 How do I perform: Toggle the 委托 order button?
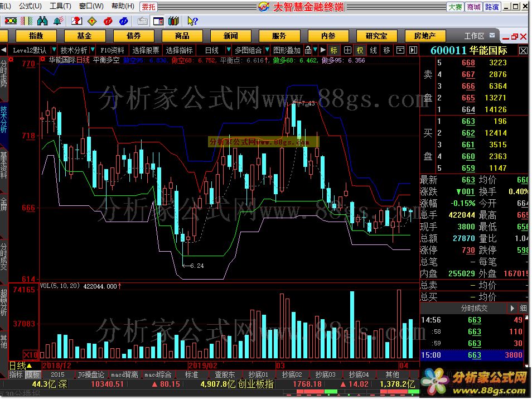(148, 7)
